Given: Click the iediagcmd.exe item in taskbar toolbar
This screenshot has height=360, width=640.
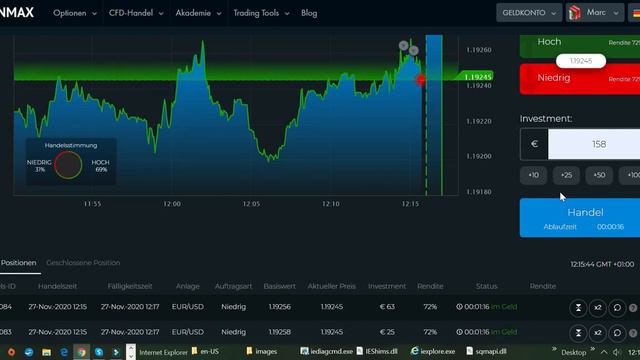Looking at the screenshot, I should click(327, 351).
